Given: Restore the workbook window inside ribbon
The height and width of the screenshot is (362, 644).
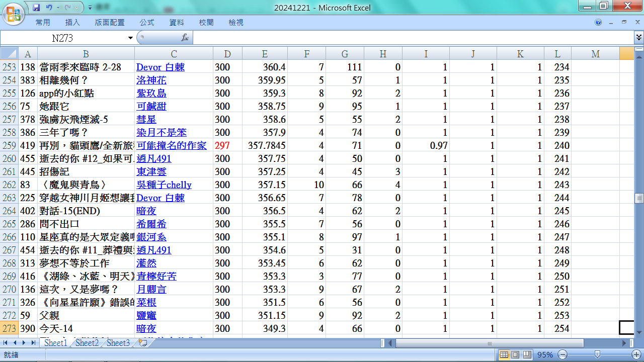Looking at the screenshot, I should coord(624,23).
